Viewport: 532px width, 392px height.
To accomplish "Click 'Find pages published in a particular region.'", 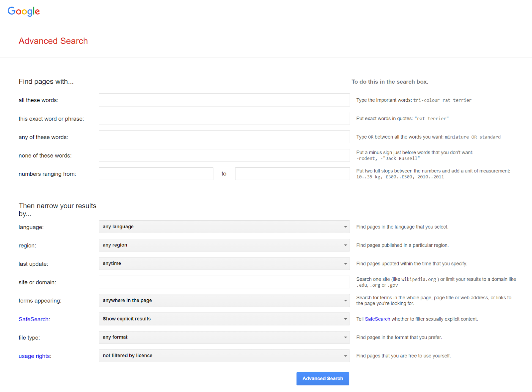I will [402, 245].
